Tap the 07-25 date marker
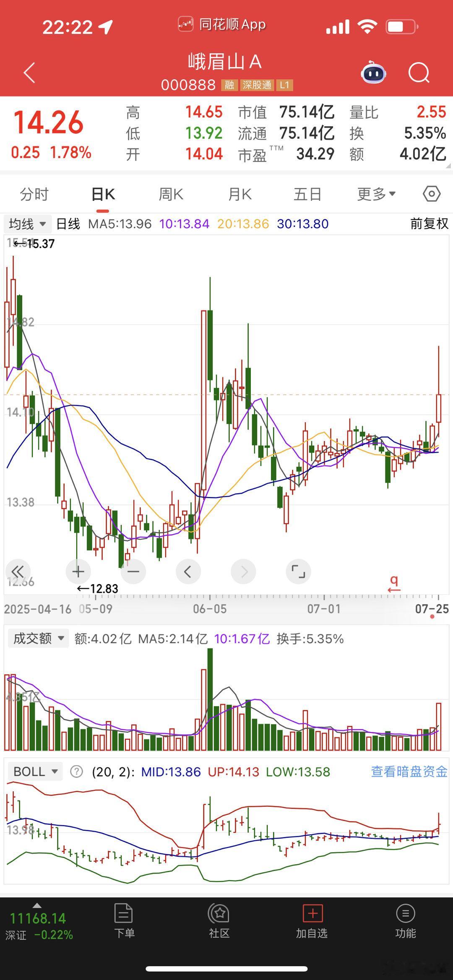453x980 pixels. (432, 609)
